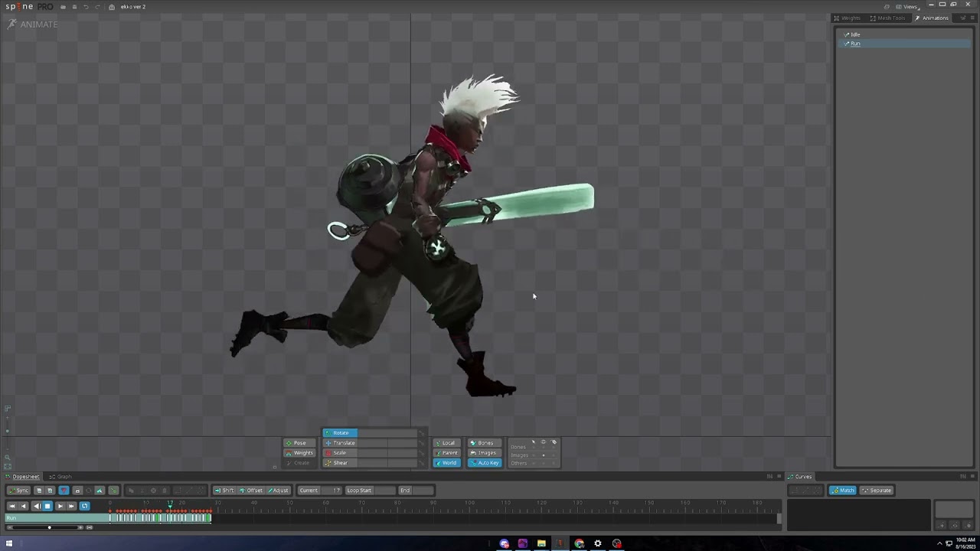The height and width of the screenshot is (551, 980).
Task: Click the first copy keys icon
Action: pos(39,491)
